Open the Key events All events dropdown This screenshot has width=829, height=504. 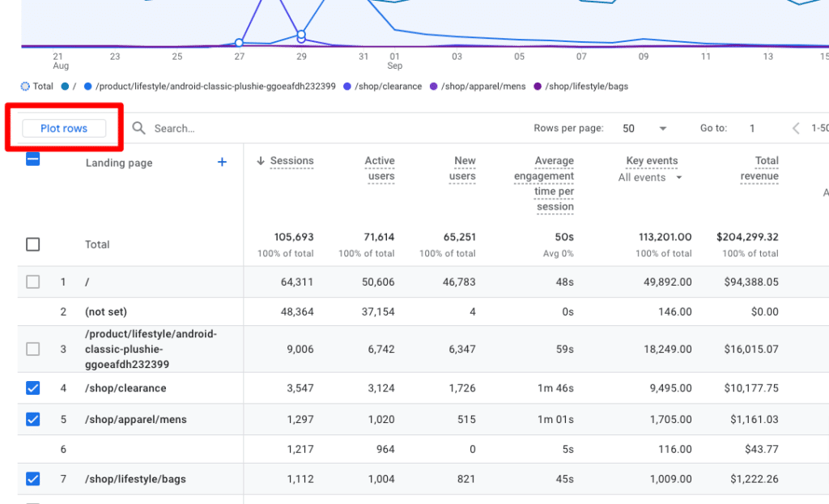pyautogui.click(x=651, y=177)
